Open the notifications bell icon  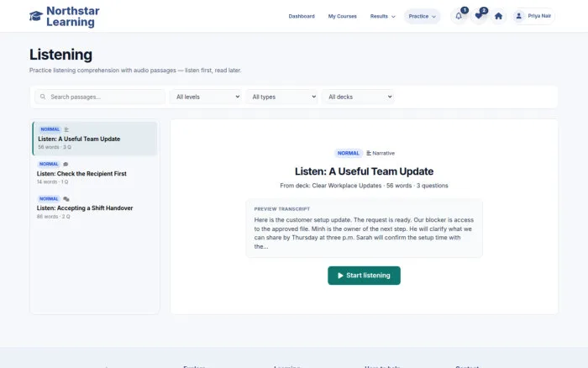tap(459, 16)
